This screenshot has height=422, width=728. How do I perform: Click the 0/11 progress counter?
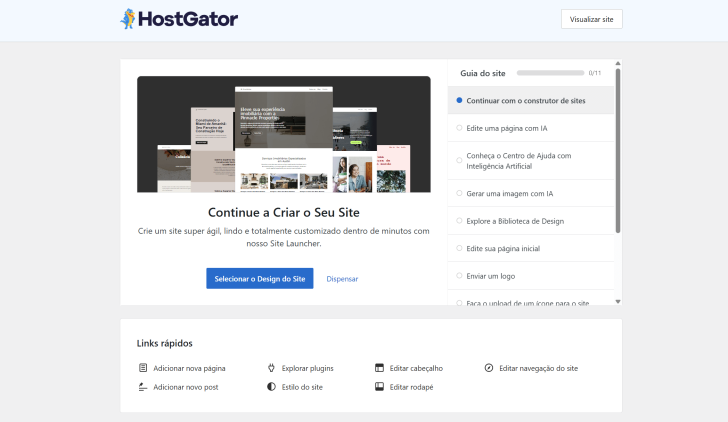(x=595, y=73)
